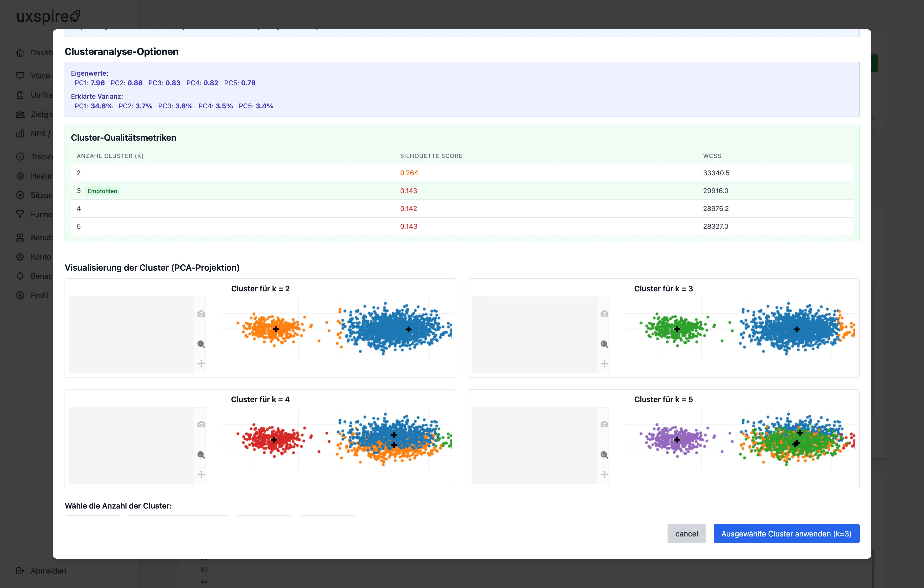Screen dimensions: 924x588
Task: Click the Funnel filter sidebar icon
Action: point(20,214)
